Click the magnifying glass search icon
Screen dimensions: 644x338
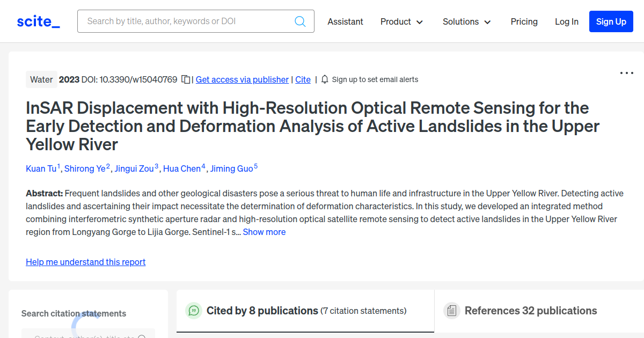[x=301, y=21]
